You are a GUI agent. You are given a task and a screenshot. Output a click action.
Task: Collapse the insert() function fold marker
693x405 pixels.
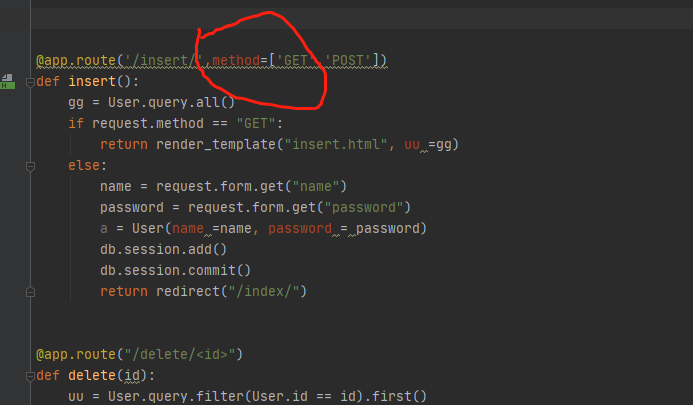click(30, 82)
